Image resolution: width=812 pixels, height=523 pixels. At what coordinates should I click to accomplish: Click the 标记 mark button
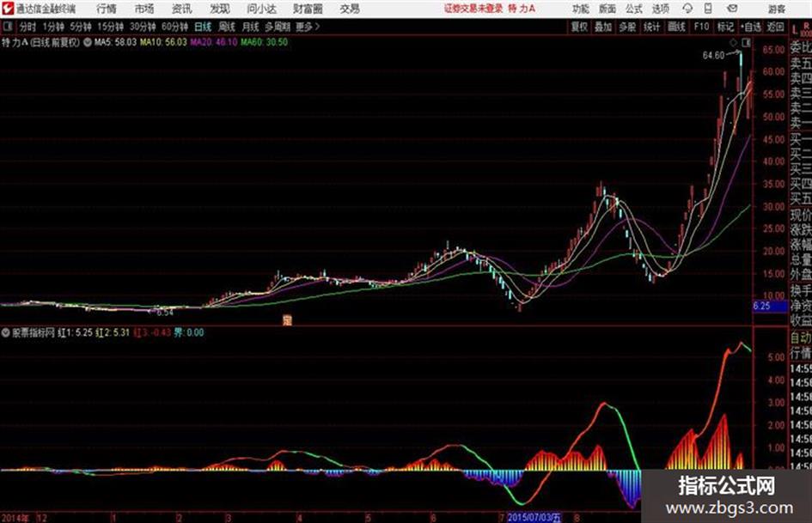tap(725, 27)
